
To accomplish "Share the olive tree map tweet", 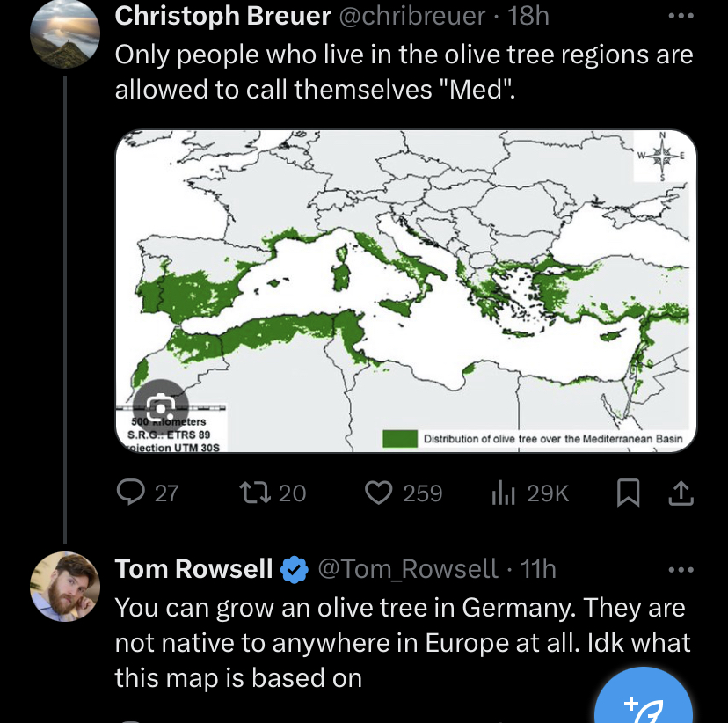I will point(681,494).
